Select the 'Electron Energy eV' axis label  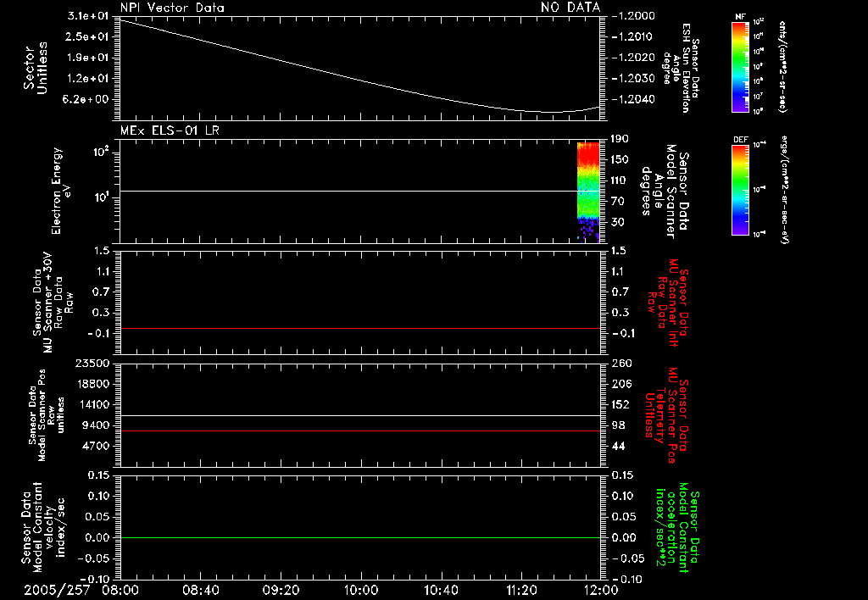[60, 191]
